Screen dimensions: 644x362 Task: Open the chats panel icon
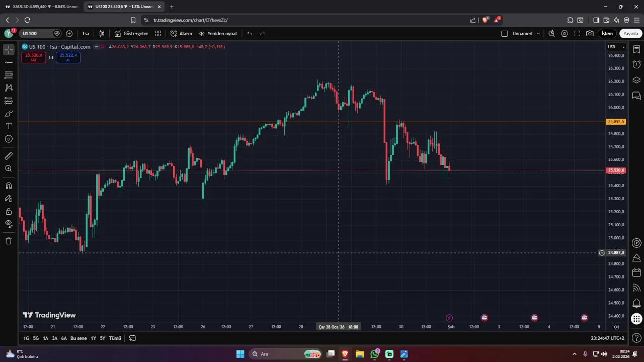point(636,96)
